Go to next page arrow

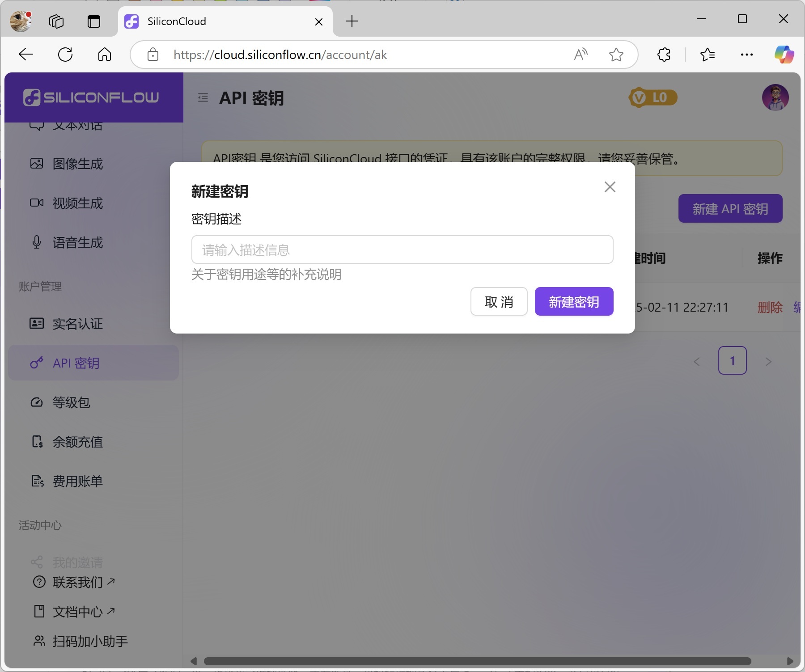768,361
